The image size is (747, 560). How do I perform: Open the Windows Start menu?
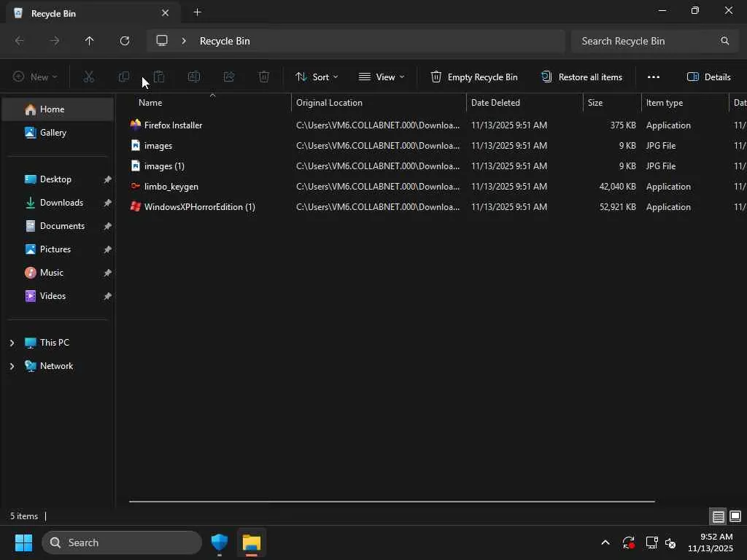click(x=23, y=542)
